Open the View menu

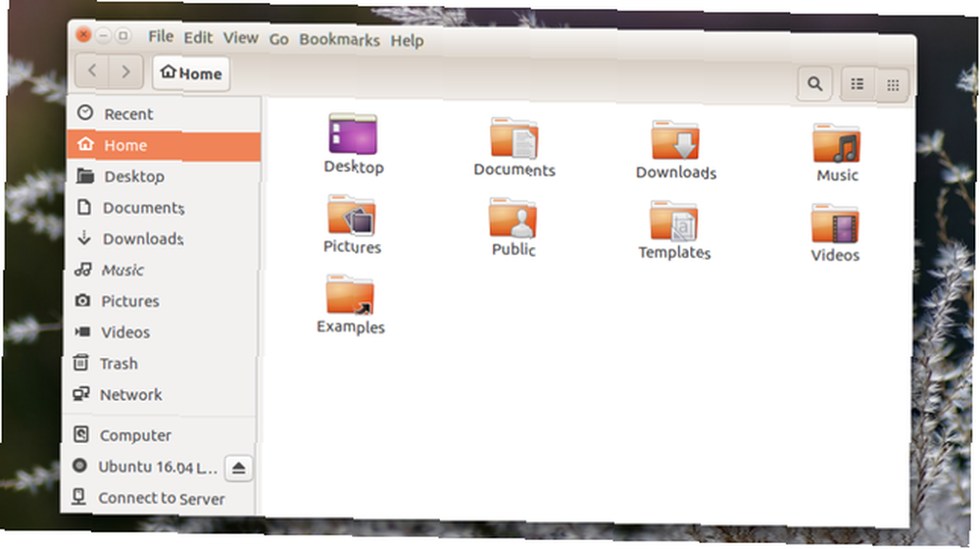(241, 38)
